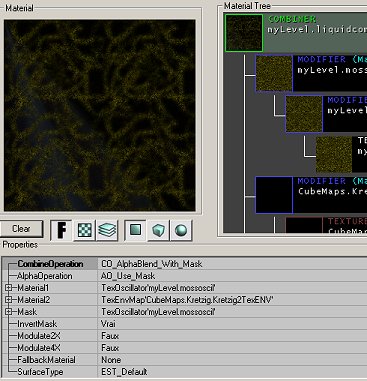Click the Clear button
The height and width of the screenshot is (381, 367).
(21, 229)
